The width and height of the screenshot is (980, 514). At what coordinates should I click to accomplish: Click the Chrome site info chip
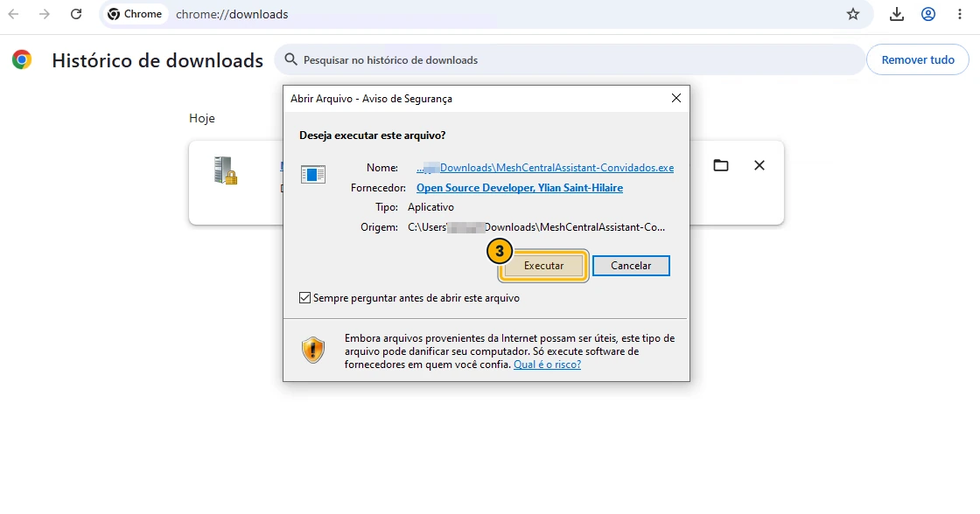[135, 14]
